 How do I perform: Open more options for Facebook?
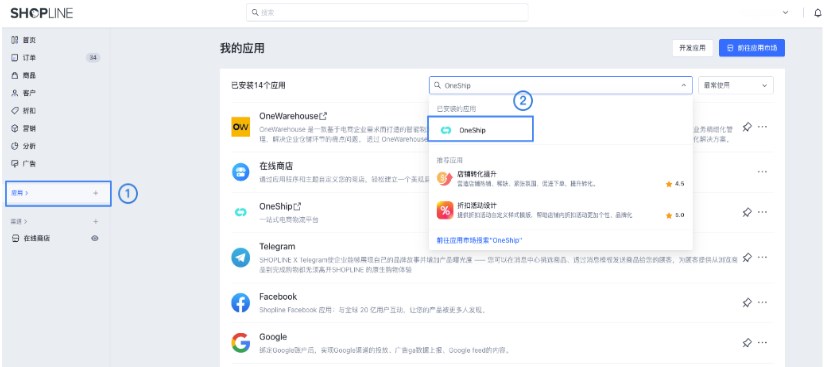pos(763,302)
